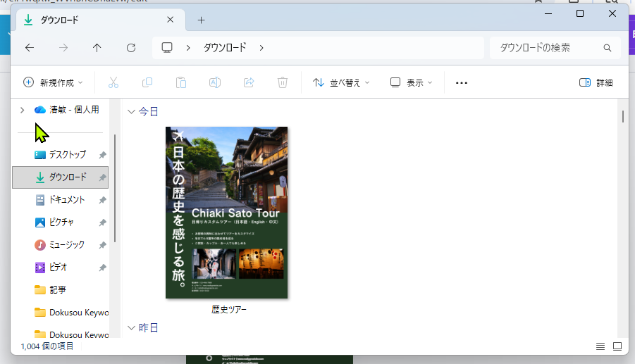Toggle the 詳細 details pane

596,82
